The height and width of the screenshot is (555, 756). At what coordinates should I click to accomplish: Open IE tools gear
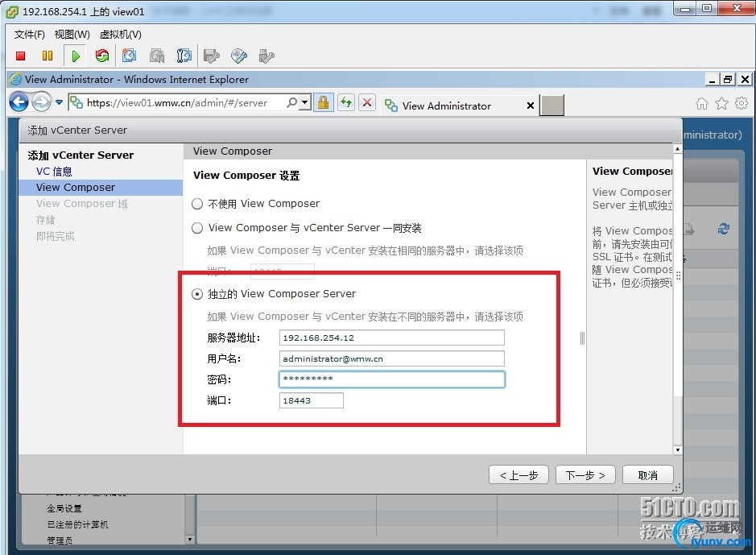742,103
